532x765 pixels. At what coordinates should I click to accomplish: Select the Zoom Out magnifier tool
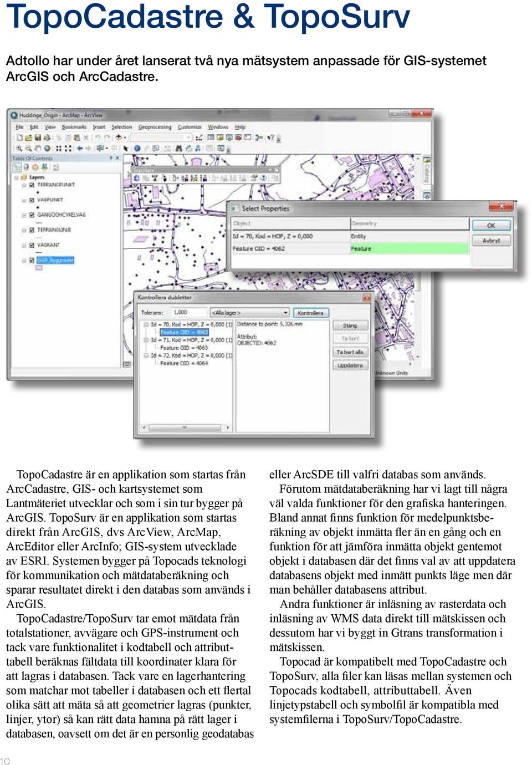28,149
